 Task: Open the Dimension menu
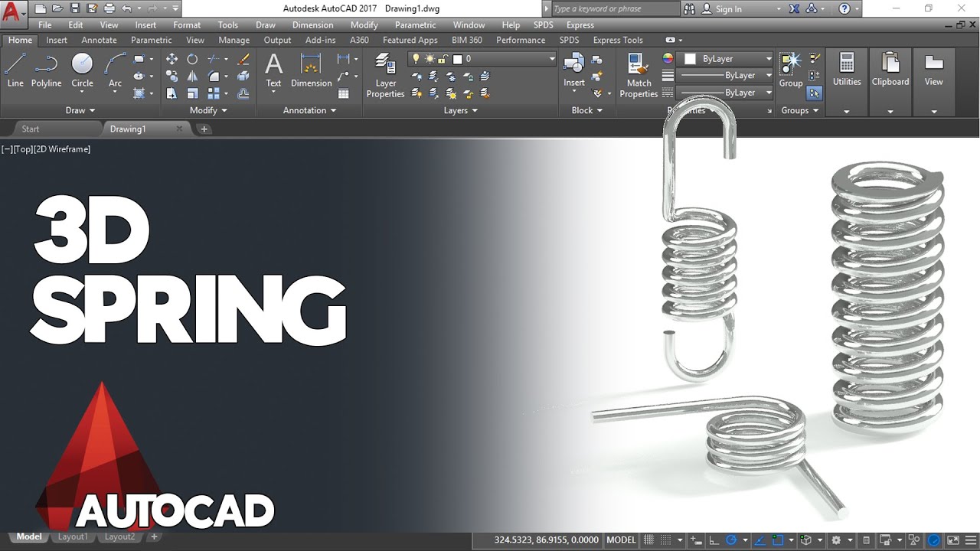pyautogui.click(x=312, y=25)
